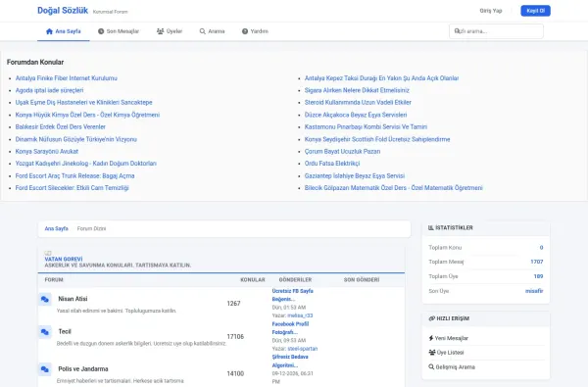
Task: Open Yeni Mesajlar quick link
Action: tap(449, 338)
